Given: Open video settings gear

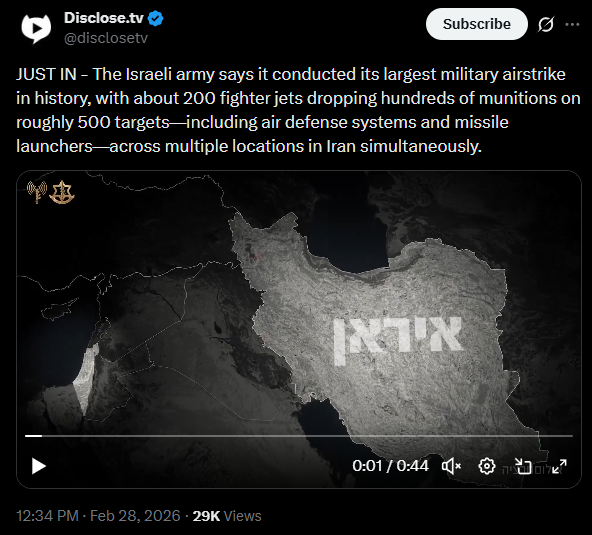Looking at the screenshot, I should click(x=487, y=466).
